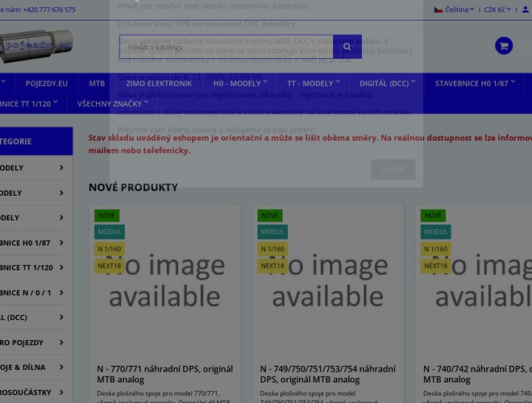Click the MODUL badge on first product

coord(109,232)
